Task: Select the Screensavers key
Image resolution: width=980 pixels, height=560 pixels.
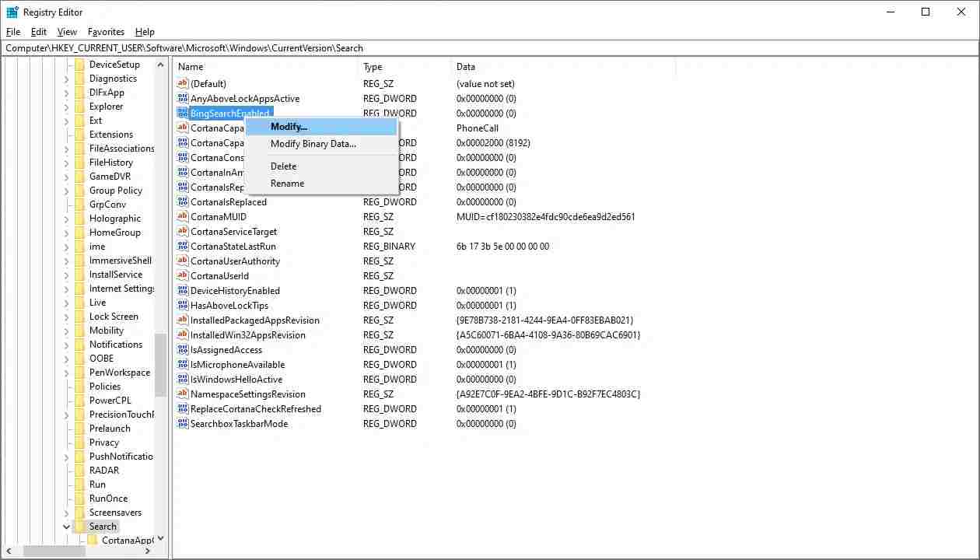Action: click(x=115, y=513)
